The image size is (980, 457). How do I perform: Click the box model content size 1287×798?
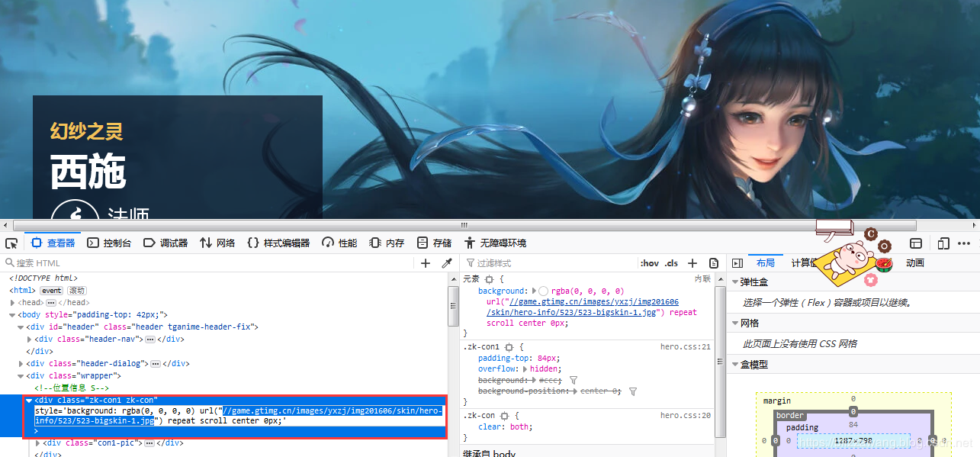[x=853, y=441]
